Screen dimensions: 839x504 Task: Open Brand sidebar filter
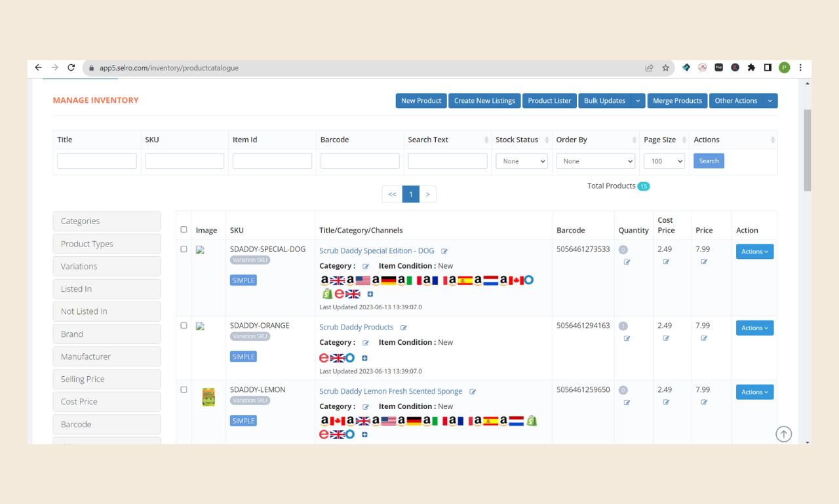tap(107, 334)
